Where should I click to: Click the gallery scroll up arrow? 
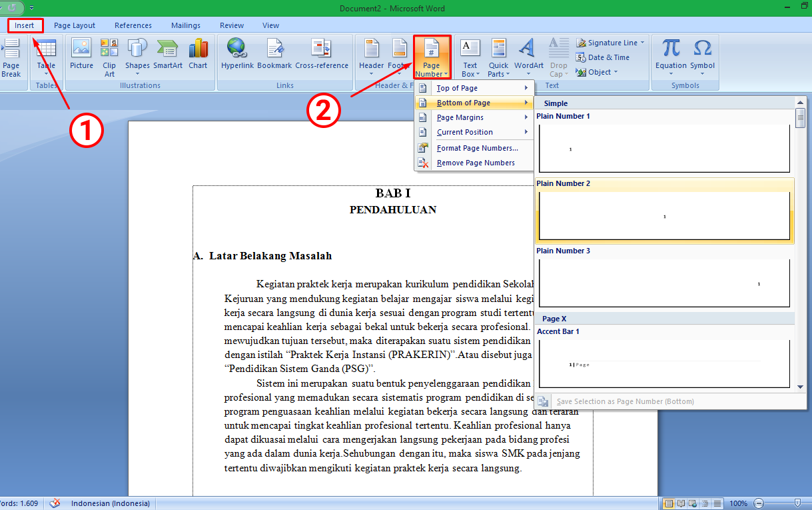[801, 103]
